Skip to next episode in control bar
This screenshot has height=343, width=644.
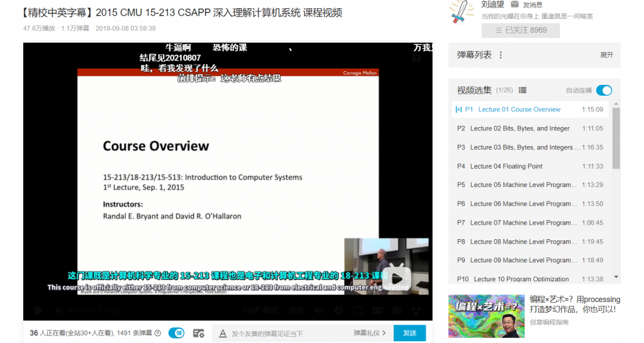tap(58, 310)
